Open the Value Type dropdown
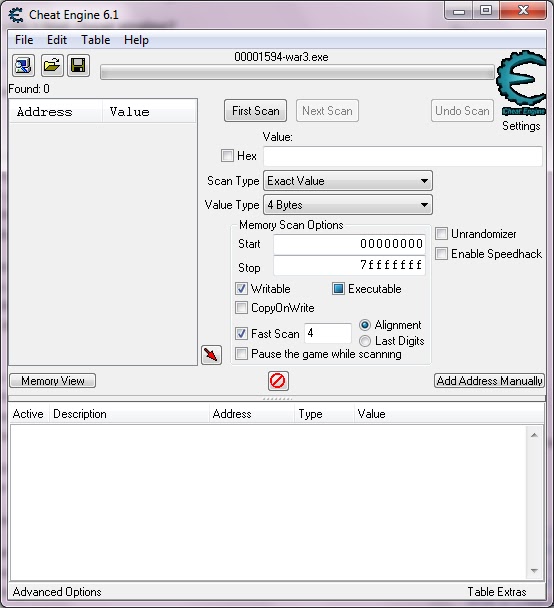The width and height of the screenshot is (554, 608). (348, 205)
